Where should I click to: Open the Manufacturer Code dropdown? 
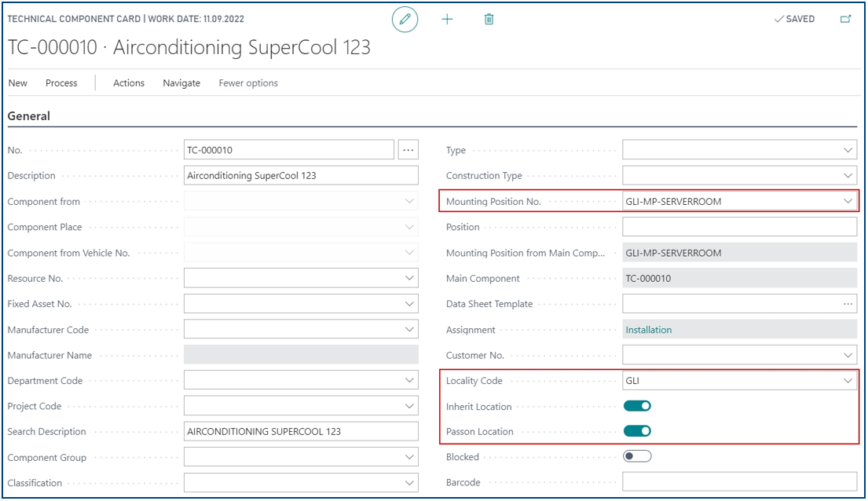pyautogui.click(x=409, y=329)
